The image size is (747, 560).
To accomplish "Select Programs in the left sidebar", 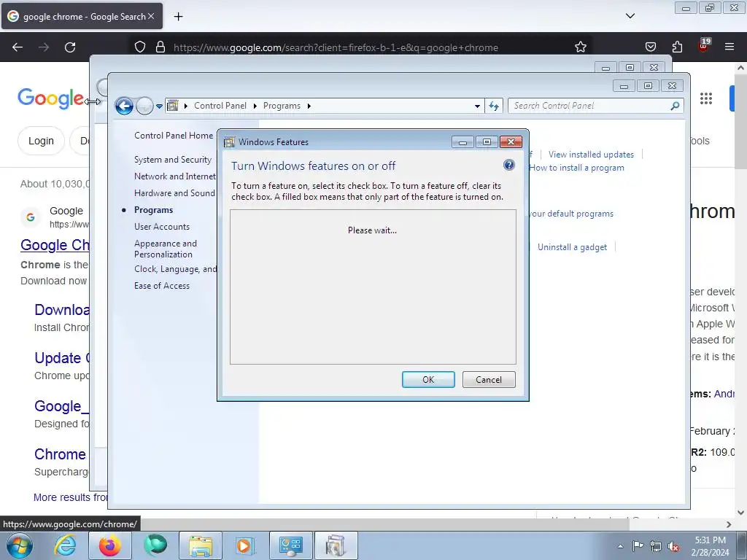I will tap(153, 210).
